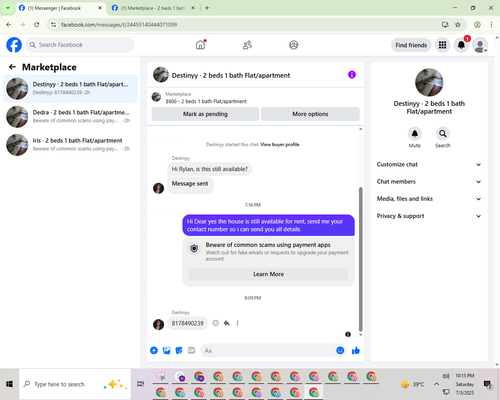Expand Media, files and links section
The width and height of the screenshot is (500, 400).
pyautogui.click(x=429, y=199)
